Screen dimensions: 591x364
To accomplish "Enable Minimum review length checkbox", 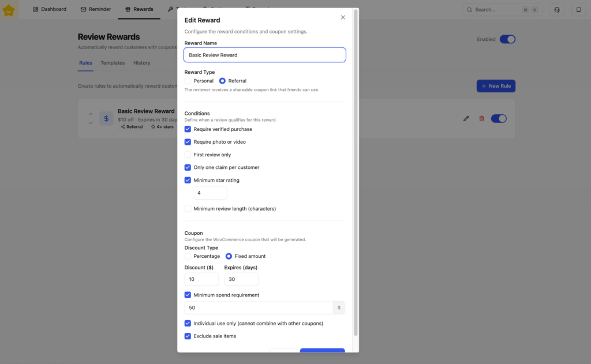I will coord(188,209).
